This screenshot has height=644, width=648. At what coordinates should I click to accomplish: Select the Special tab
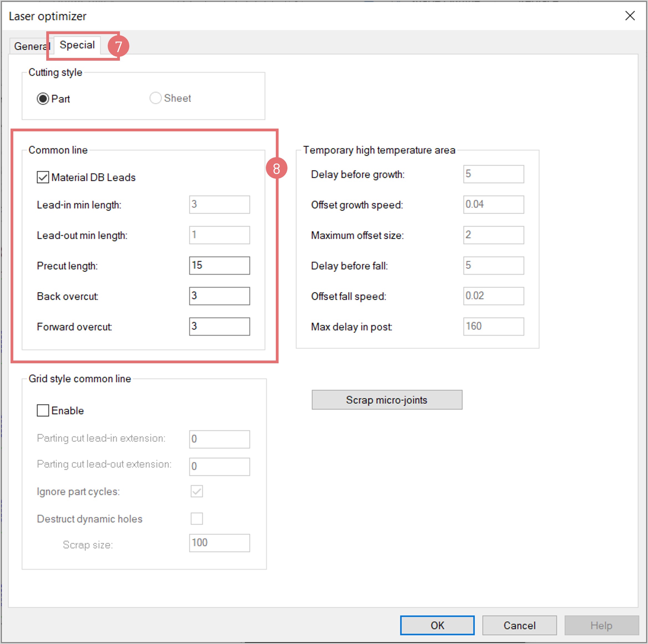[x=77, y=45]
